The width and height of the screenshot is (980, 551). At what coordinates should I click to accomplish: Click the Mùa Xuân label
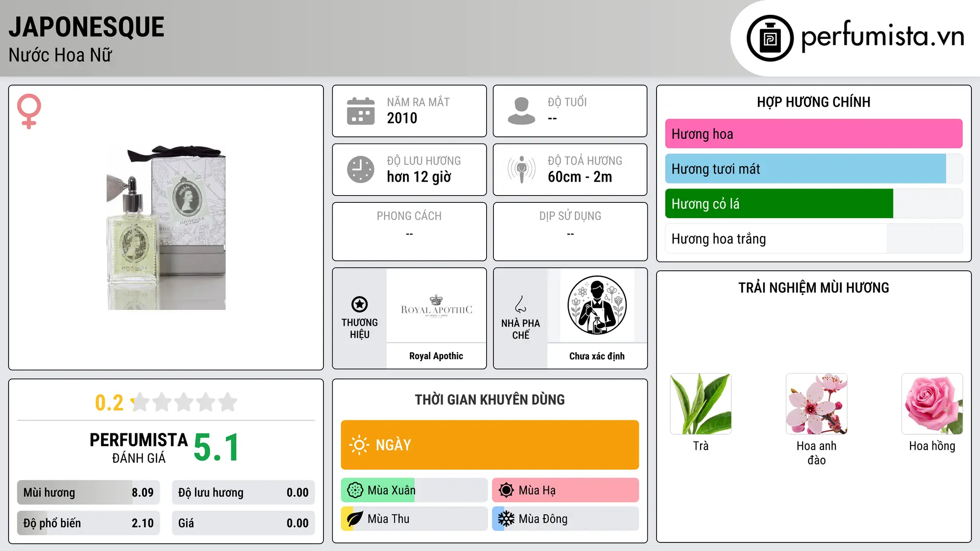(391, 490)
